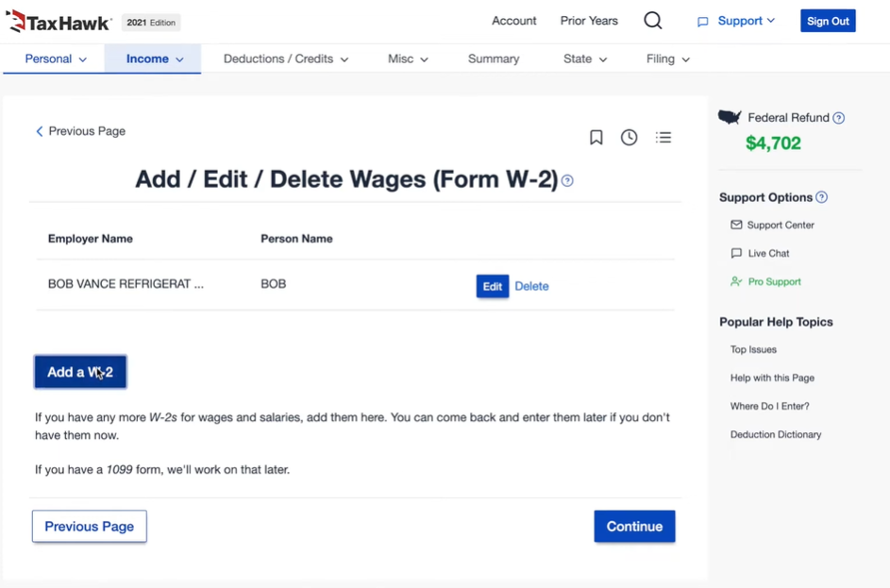Open the search magnifier in the header
The width and height of the screenshot is (890, 588).
pos(652,19)
